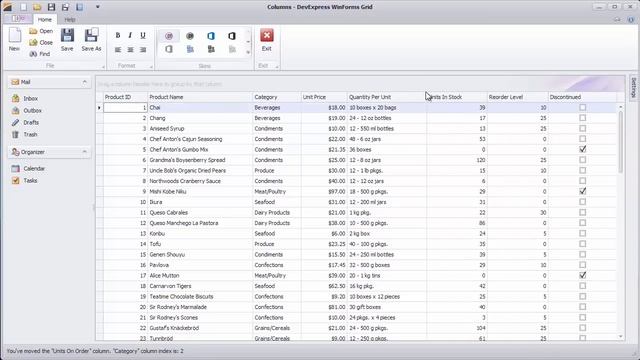Image resolution: width=640 pixels, height=360 pixels.
Task: Toggle Discontinued checkbox for Chang
Action: 582,118
